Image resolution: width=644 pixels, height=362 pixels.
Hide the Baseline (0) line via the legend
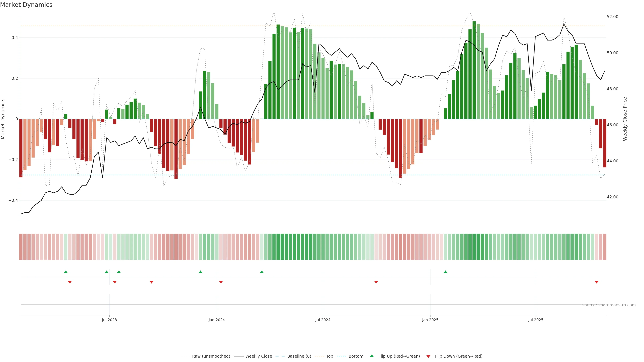(x=299, y=356)
